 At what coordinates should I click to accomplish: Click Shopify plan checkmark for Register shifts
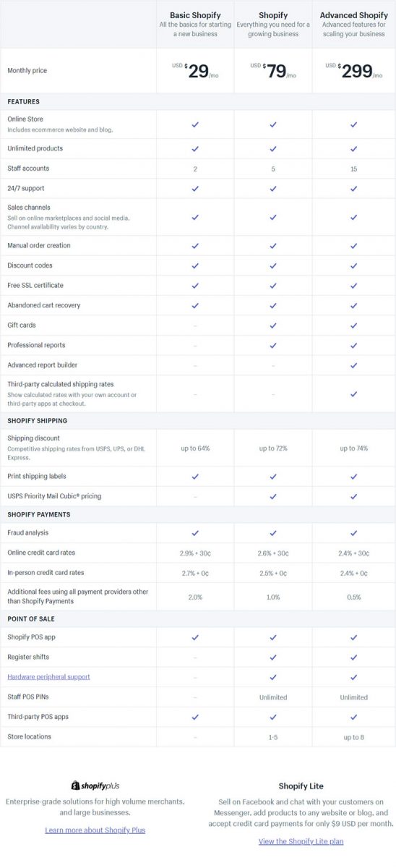(x=273, y=657)
